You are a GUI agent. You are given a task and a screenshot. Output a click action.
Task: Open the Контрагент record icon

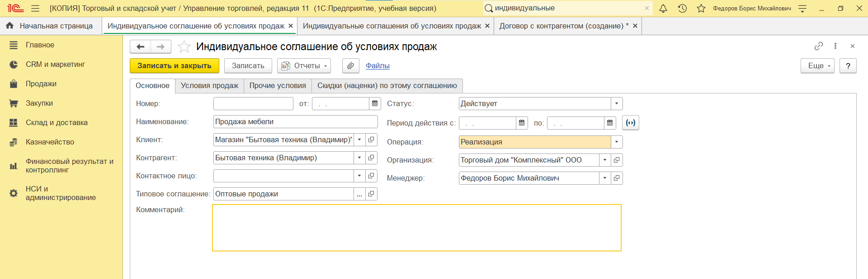(371, 158)
